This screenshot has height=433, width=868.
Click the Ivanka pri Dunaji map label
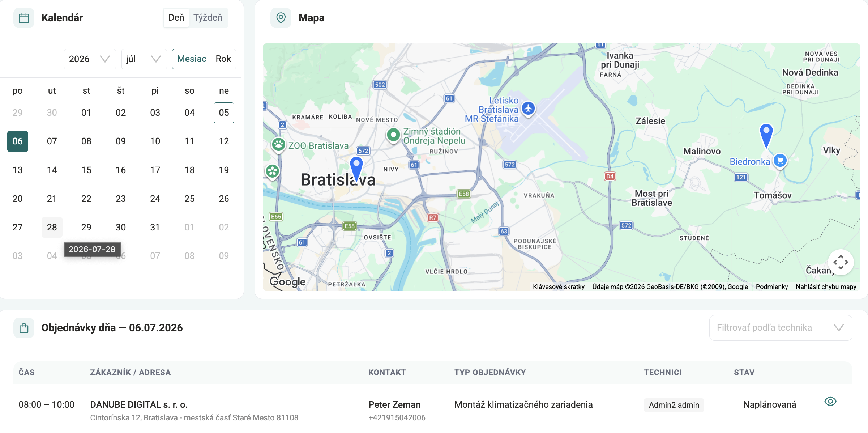620,60
